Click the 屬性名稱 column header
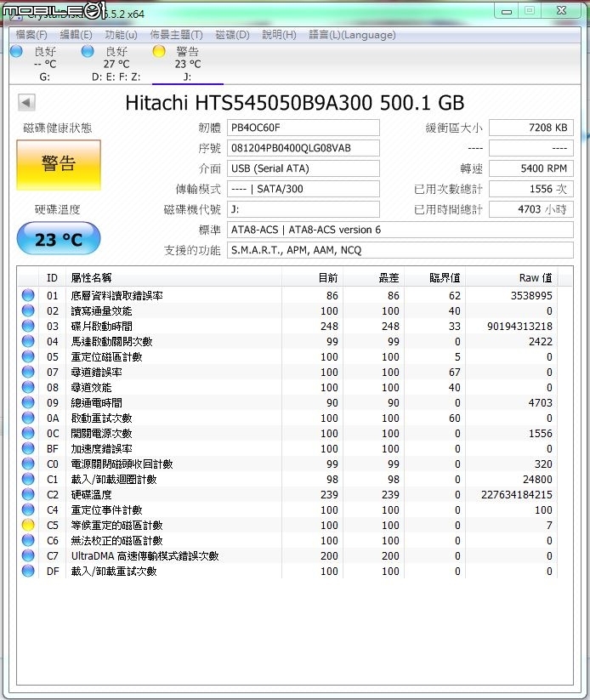590x700 pixels. click(x=173, y=277)
